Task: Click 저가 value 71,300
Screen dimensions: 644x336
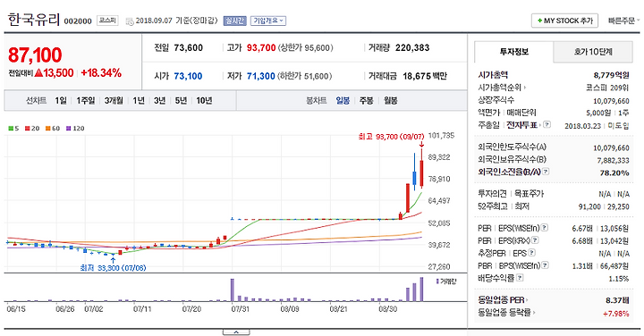Action: pos(261,76)
